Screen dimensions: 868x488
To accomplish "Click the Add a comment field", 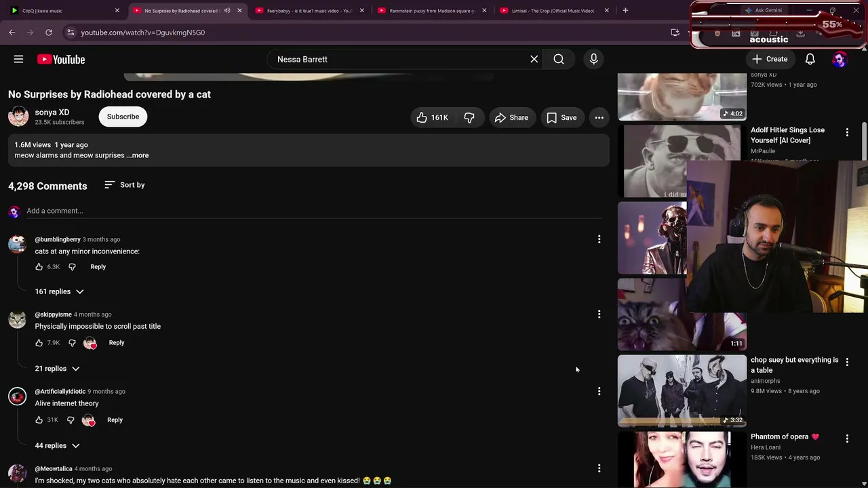I will coord(314,211).
